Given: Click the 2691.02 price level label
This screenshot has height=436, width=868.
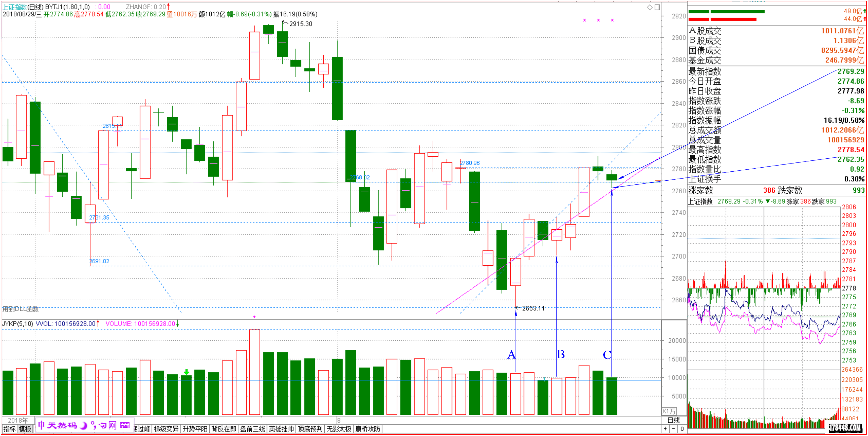Looking at the screenshot, I should click(x=99, y=261).
